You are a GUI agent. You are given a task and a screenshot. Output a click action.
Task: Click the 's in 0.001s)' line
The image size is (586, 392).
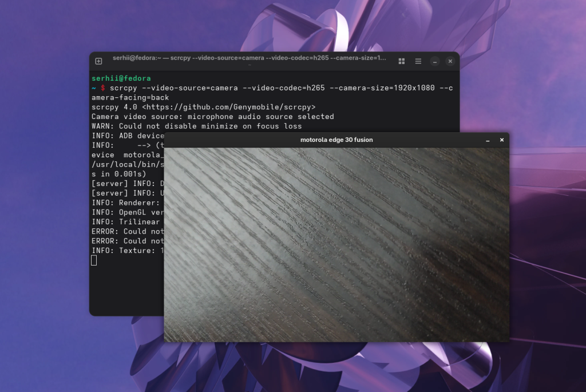click(x=119, y=174)
